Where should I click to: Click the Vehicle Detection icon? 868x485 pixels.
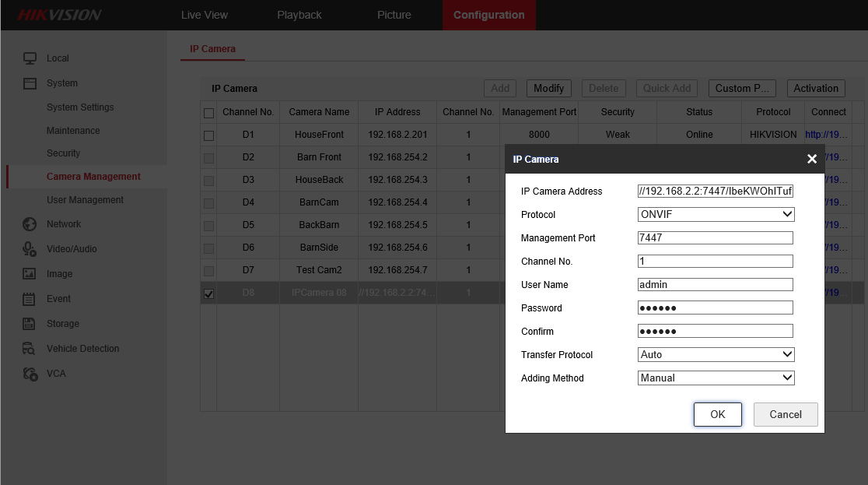tap(30, 349)
